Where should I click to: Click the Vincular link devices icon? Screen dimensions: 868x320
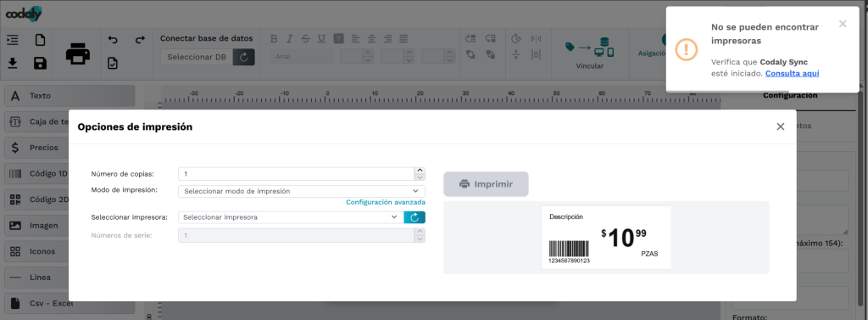[590, 48]
